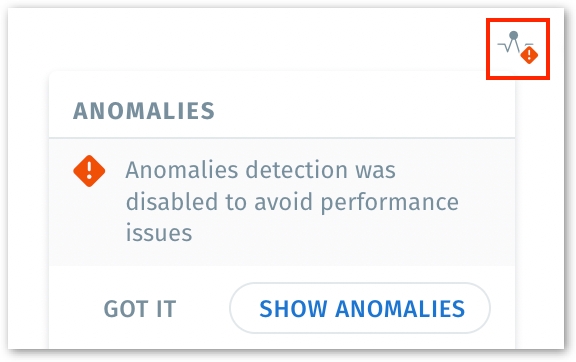576x362 pixels.
Task: Click the SHOW ANOMALIES button
Action: tap(360, 308)
